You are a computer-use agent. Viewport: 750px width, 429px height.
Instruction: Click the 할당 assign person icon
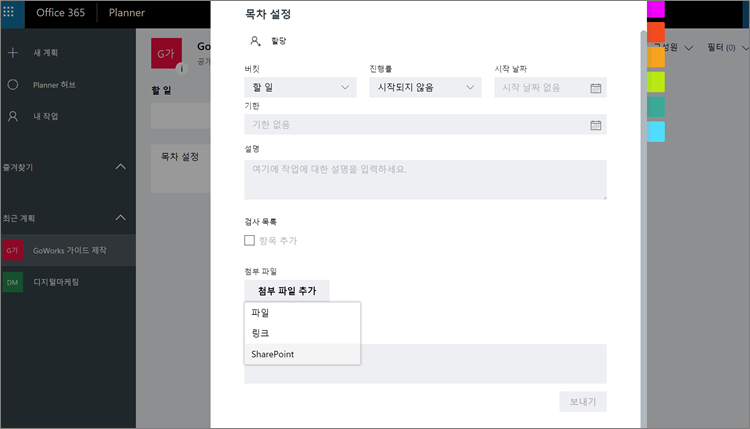(256, 41)
